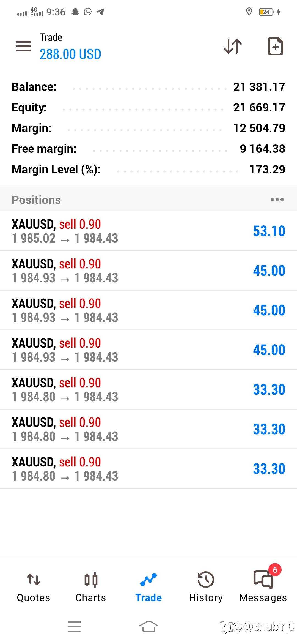Viewport: 297px width, 644px height.
Task: Tap the new order document icon
Action: [275, 46]
